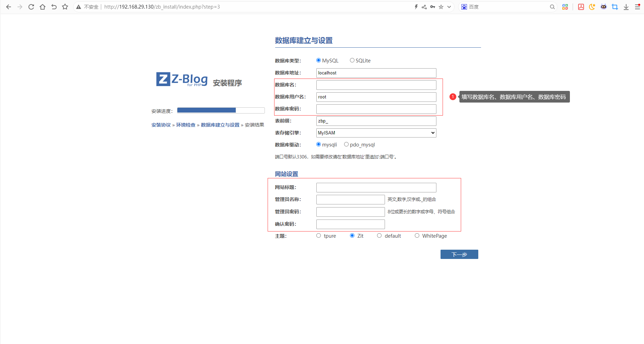Choose the default theme
644x344 pixels.
(379, 236)
